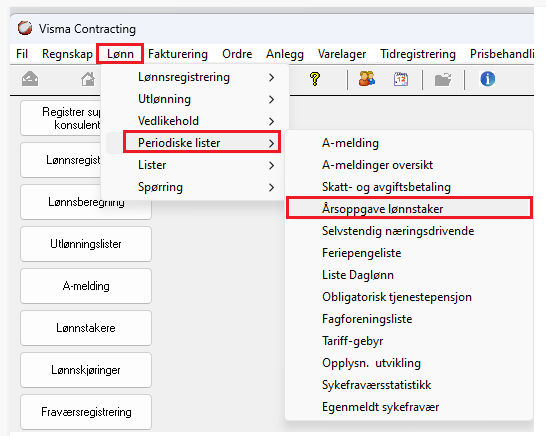Open Fagforeningsliste
Viewport: 546px width, 436px height.
409,319
